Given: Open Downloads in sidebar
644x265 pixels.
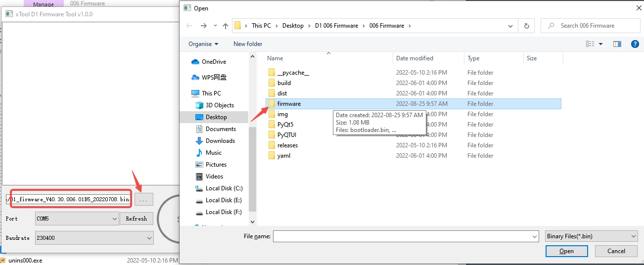Looking at the screenshot, I should [220, 141].
